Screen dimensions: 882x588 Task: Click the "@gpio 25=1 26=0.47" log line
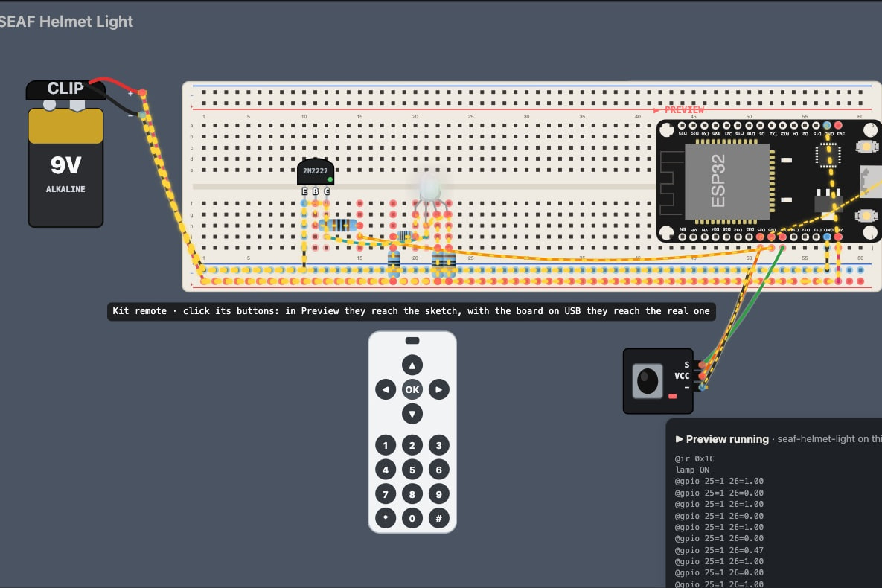click(x=720, y=550)
